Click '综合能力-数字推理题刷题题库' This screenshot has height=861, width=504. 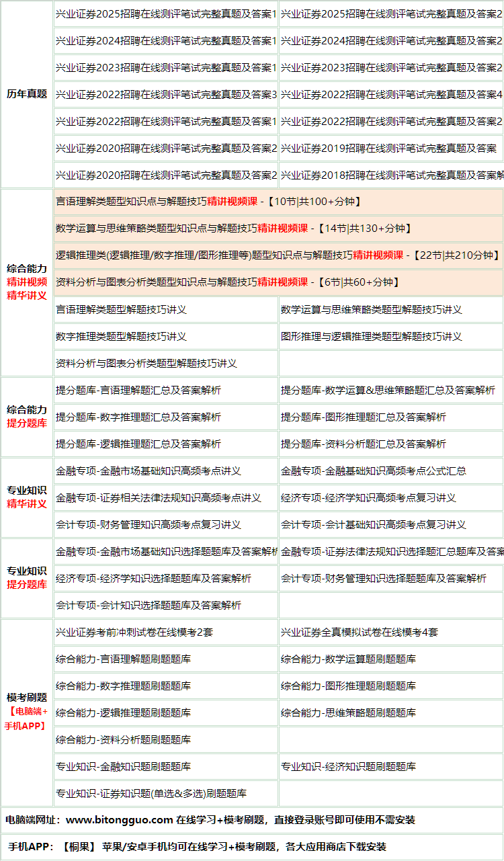pyautogui.click(x=166, y=686)
